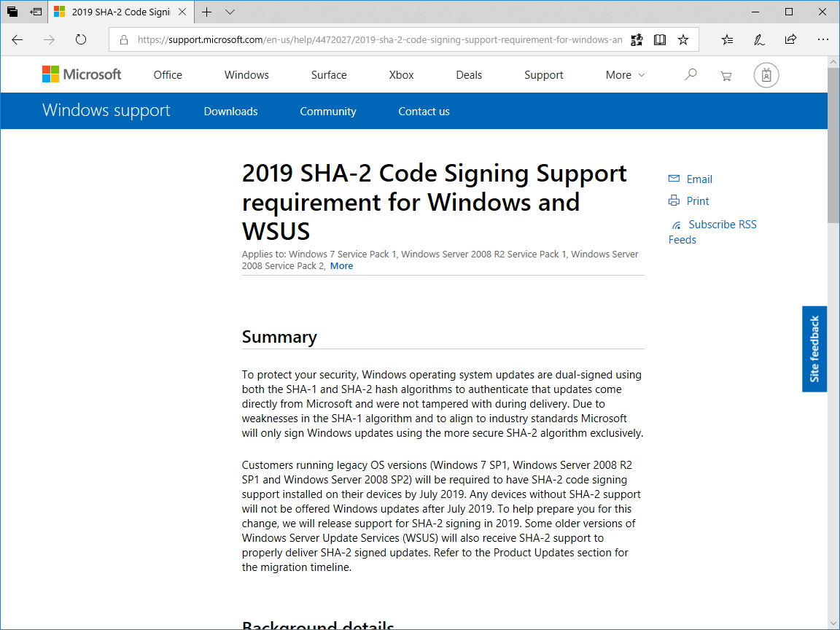This screenshot has width=840, height=630.
Task: Click the Add notes pen icon
Action: pyautogui.click(x=759, y=40)
